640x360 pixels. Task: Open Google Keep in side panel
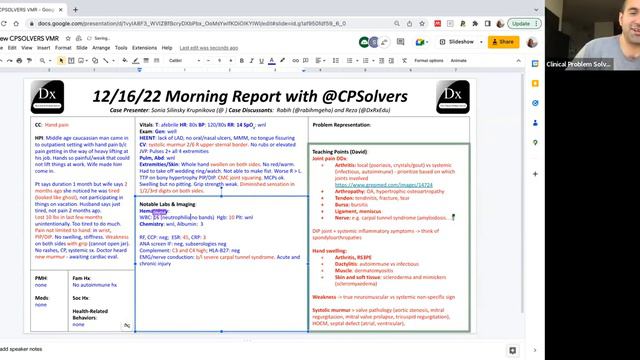click(535, 83)
